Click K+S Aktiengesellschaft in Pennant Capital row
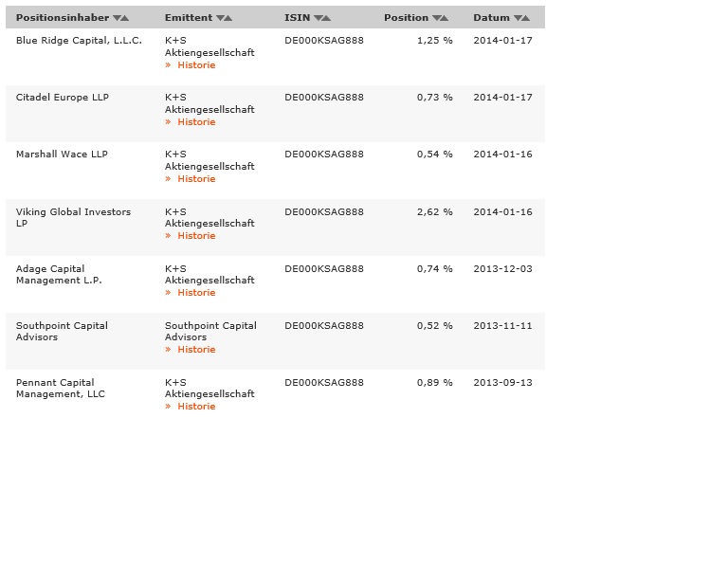The width and height of the screenshot is (728, 582). coord(209,388)
